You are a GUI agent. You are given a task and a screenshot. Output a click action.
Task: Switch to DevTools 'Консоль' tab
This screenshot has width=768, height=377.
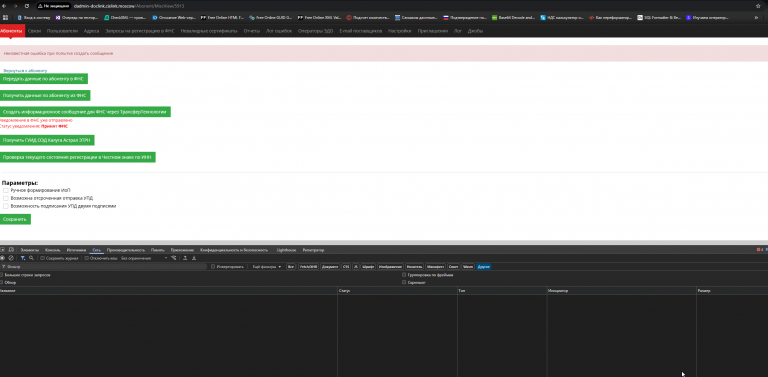point(52,250)
